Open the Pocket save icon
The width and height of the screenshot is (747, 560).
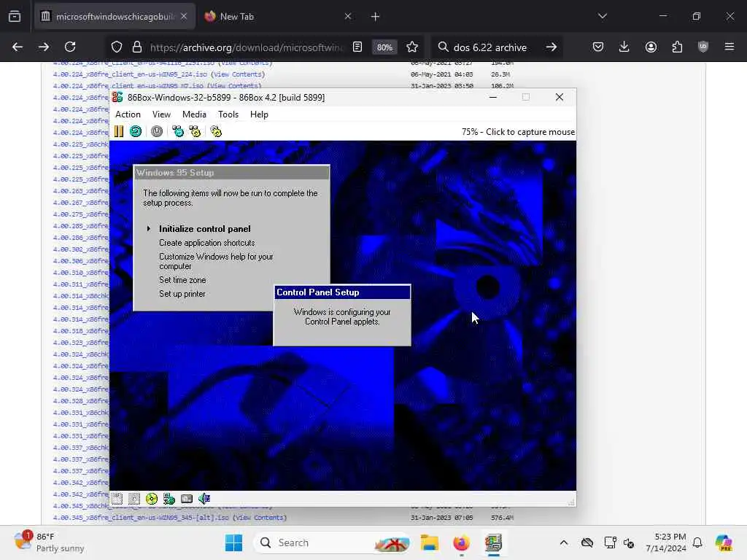(598, 47)
